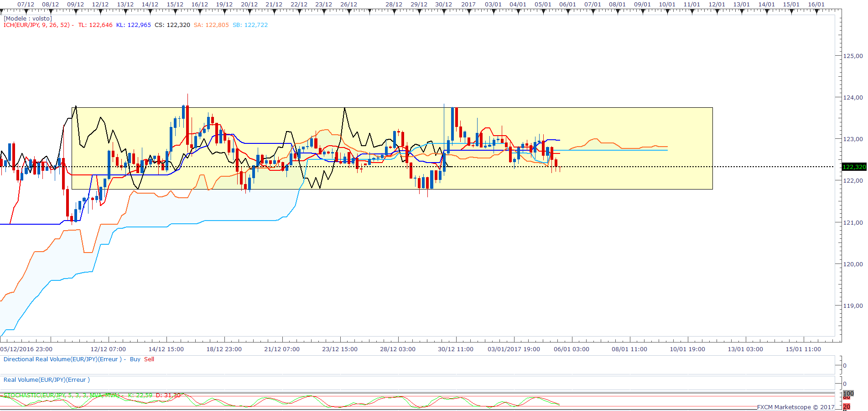Screen dimensions: 868x411
Task: Click the ICH(EUR/JPY, 9, 26, 52) indicator label
Action: coord(36,25)
